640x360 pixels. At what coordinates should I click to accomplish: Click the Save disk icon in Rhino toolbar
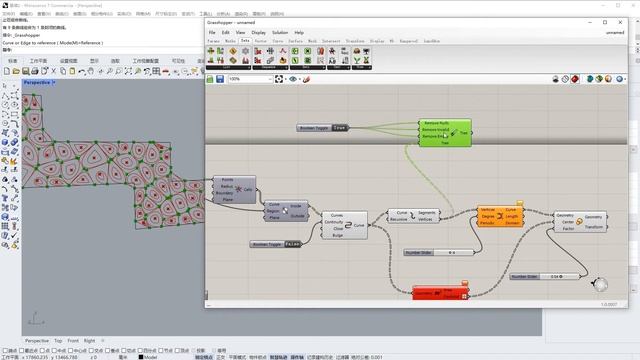[x=25, y=71]
